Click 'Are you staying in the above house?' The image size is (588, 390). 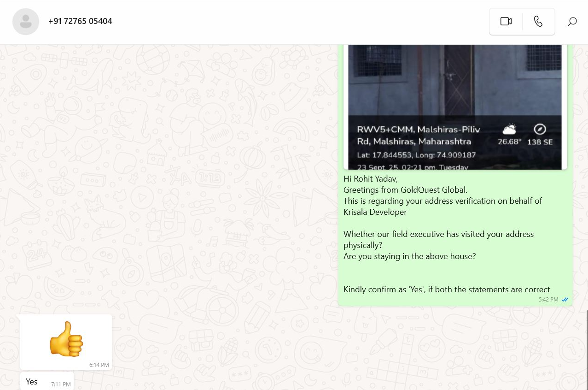[410, 256]
